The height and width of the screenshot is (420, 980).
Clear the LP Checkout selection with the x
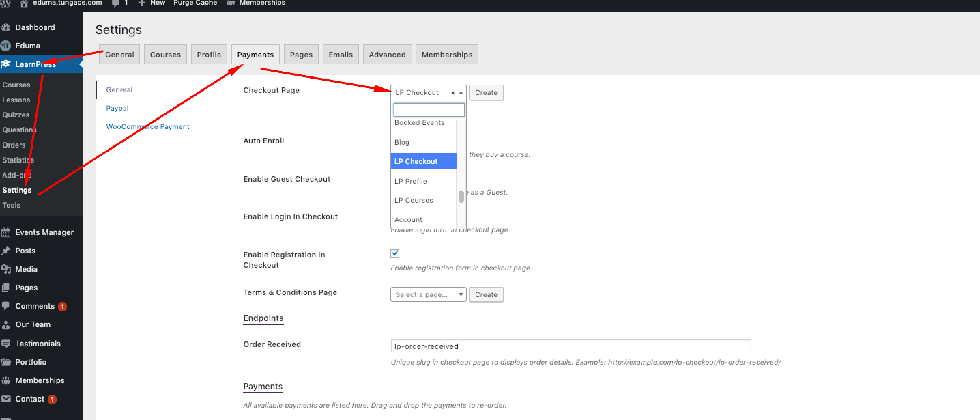(x=453, y=93)
